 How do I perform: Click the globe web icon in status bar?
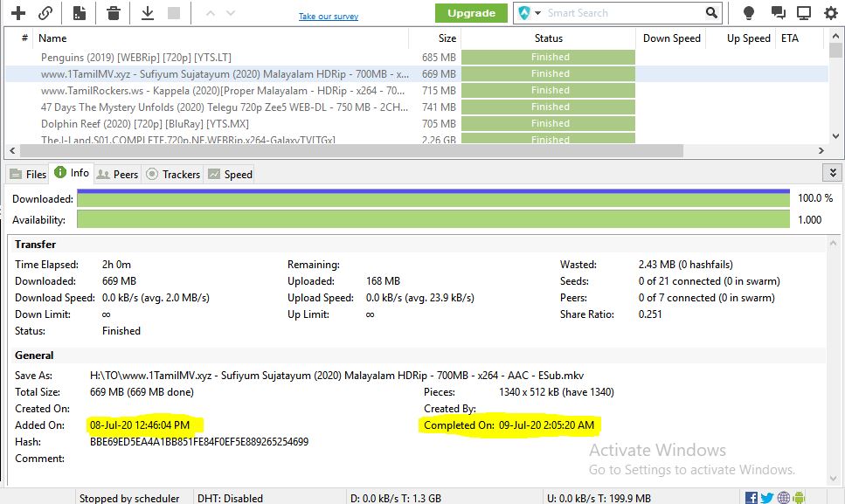[784, 498]
